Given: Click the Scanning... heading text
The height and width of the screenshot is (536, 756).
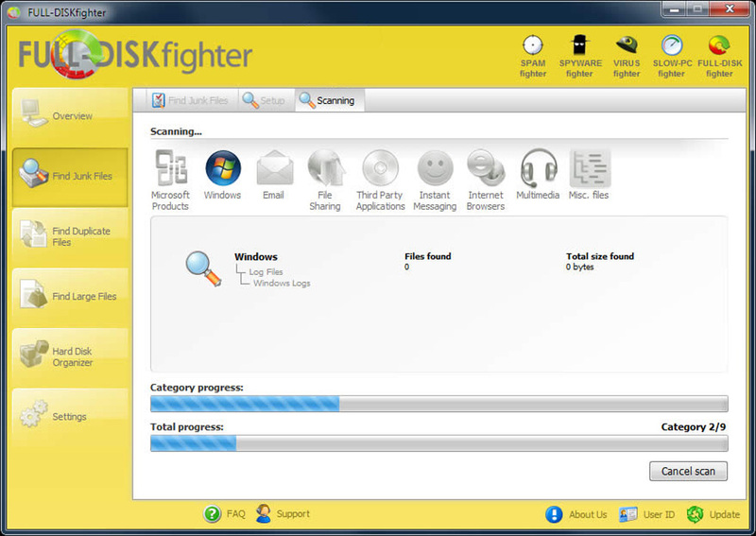Looking at the screenshot, I should coord(176,131).
